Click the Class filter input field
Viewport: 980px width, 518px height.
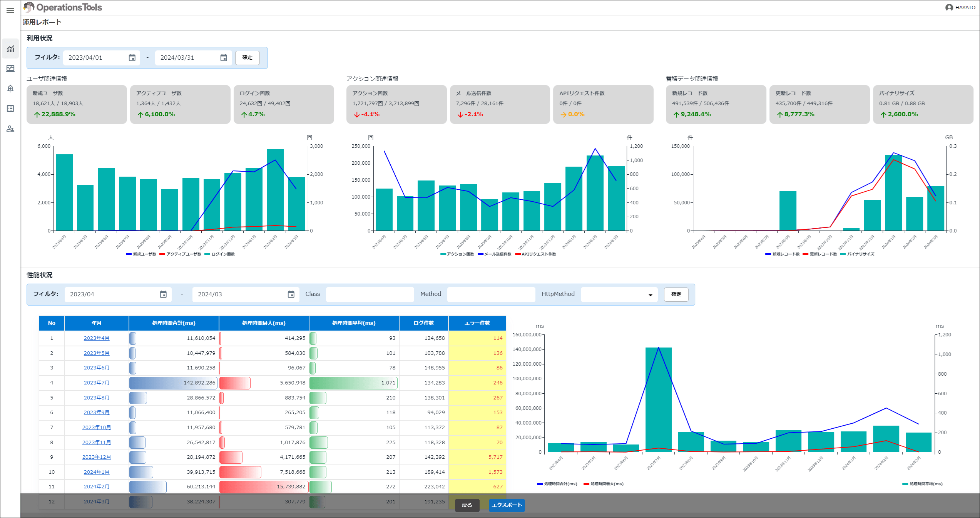pyautogui.click(x=370, y=294)
